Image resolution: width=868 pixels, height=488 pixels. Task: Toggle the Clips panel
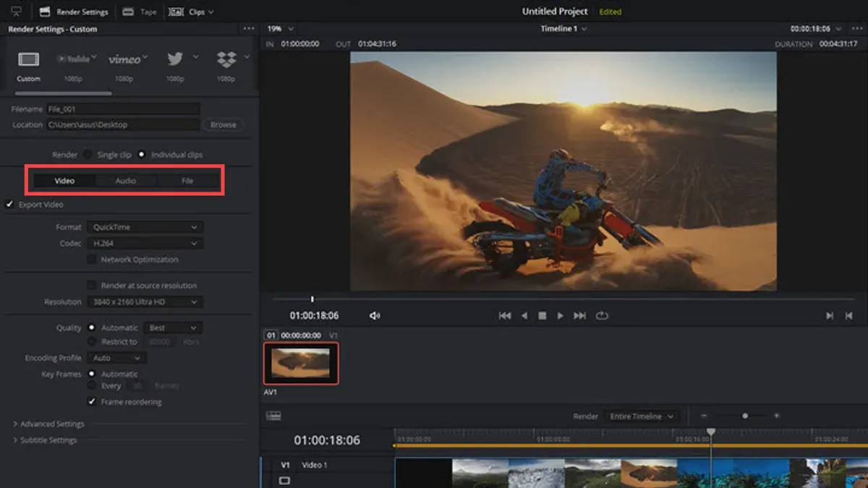[x=187, y=12]
